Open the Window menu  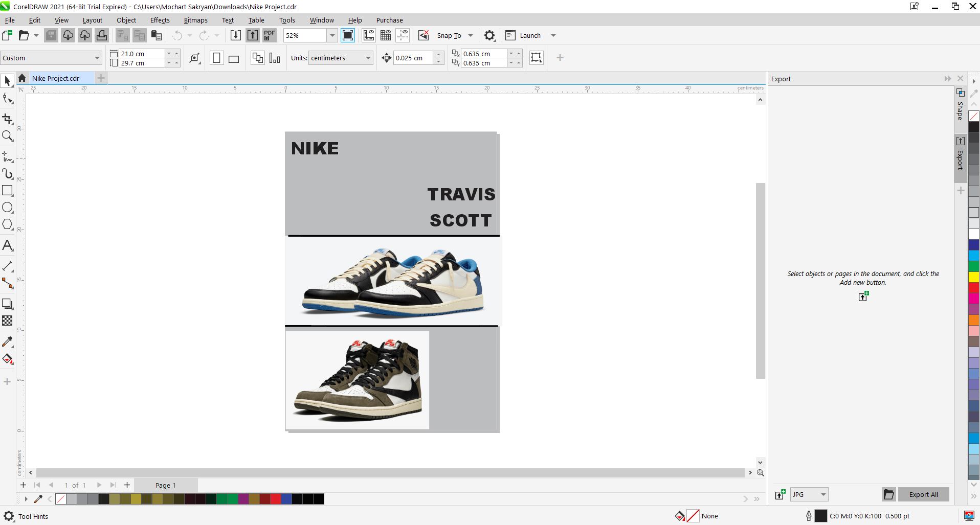[x=322, y=20]
